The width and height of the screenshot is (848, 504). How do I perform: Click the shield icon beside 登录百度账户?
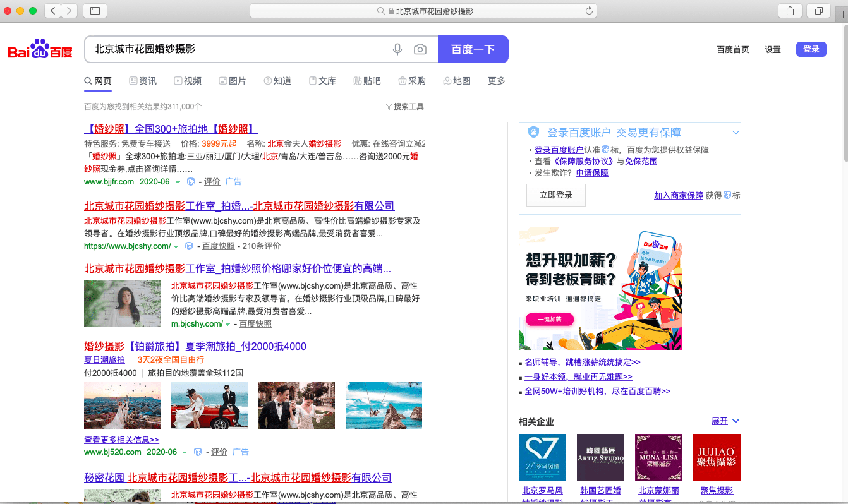click(x=533, y=133)
